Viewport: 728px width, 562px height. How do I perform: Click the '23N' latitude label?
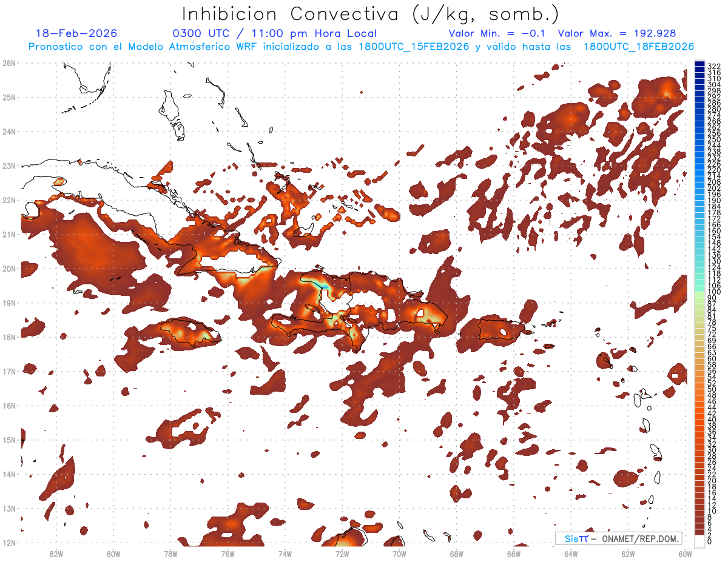[8, 166]
